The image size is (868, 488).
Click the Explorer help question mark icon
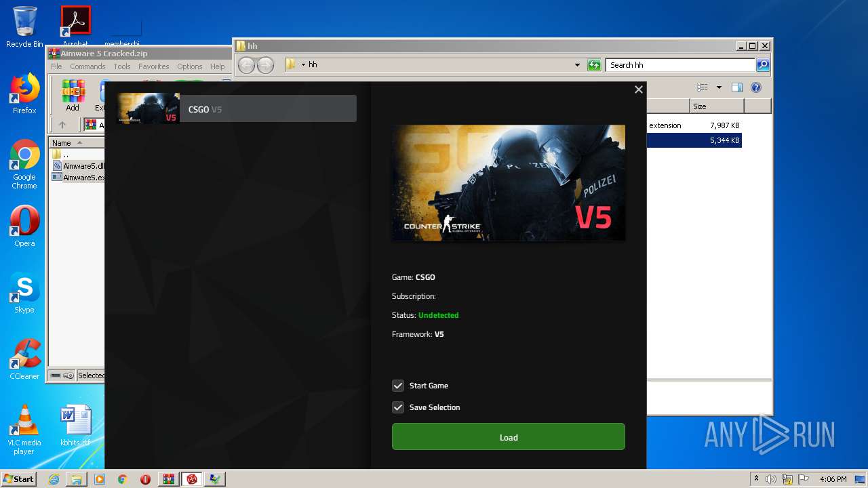[x=756, y=87]
